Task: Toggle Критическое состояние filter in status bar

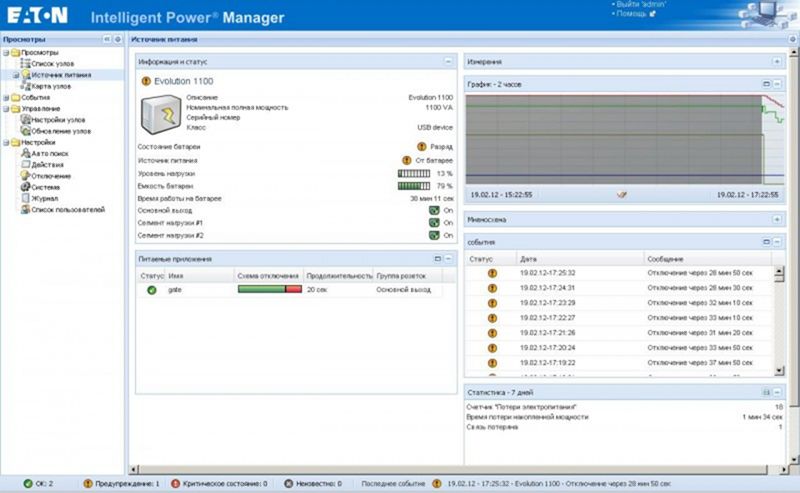Action: tap(222, 483)
